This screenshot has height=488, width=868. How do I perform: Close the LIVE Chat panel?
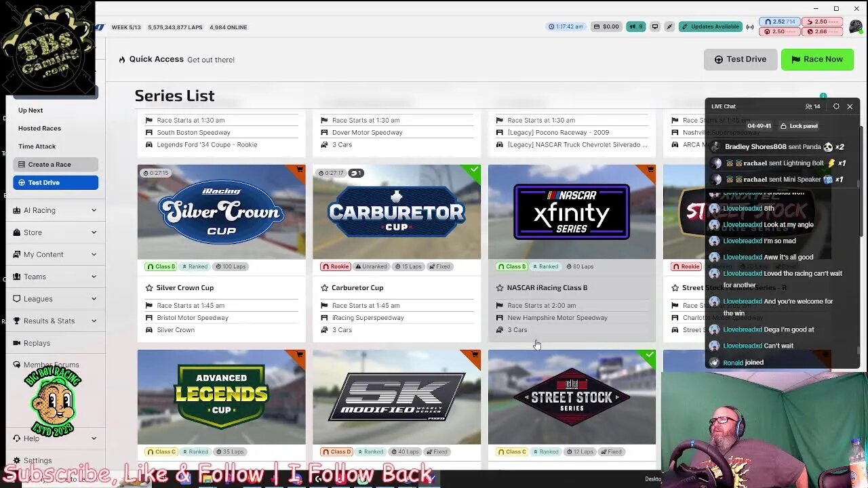(850, 106)
